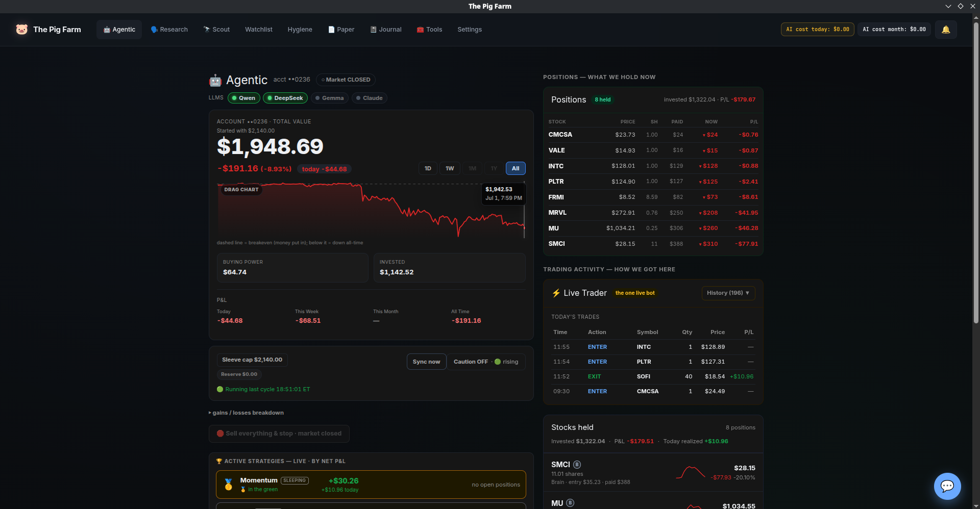Select the 1W chart range
The image size is (980, 509).
[450, 168]
